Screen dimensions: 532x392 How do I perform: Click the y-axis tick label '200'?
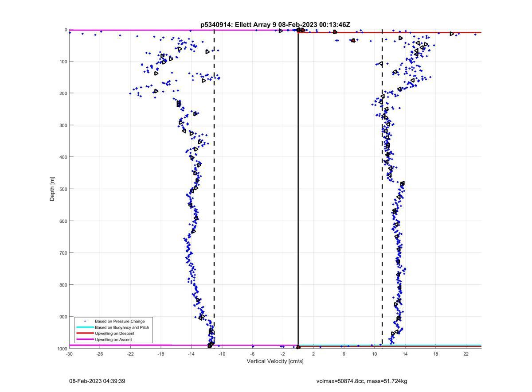click(x=63, y=93)
